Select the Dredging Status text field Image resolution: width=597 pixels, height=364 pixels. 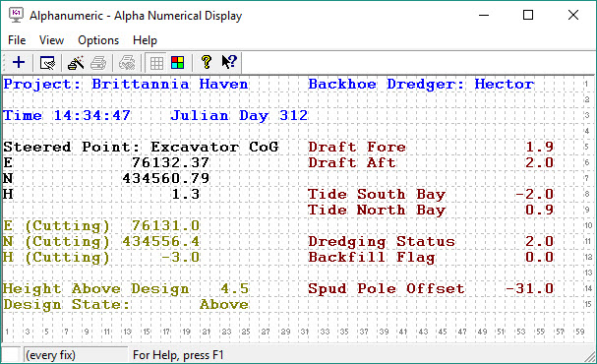pos(382,241)
